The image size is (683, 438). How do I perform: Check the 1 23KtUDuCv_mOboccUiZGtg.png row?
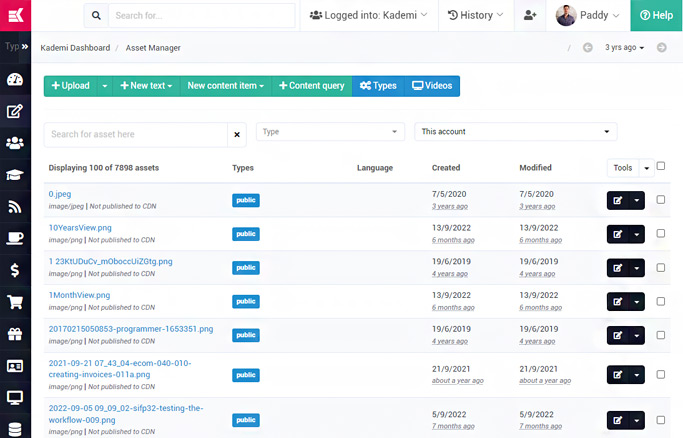point(661,267)
